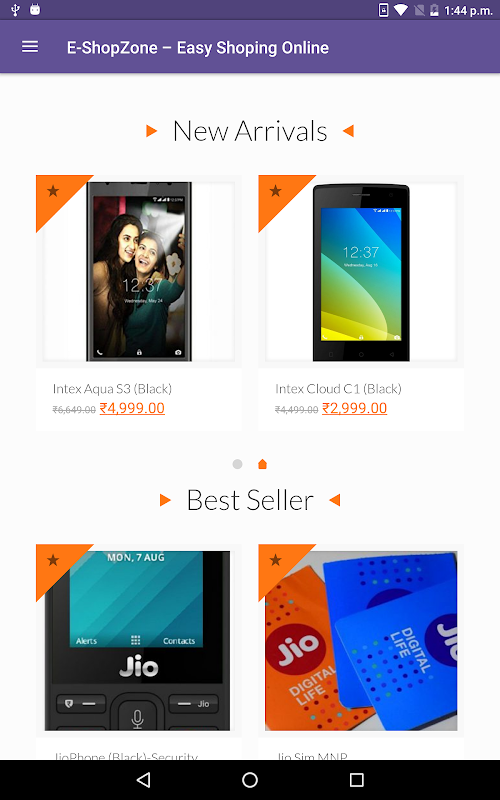Open Intex Cloud C1 (Black) product title
This screenshot has height=800, width=500.
pyautogui.click(x=338, y=389)
